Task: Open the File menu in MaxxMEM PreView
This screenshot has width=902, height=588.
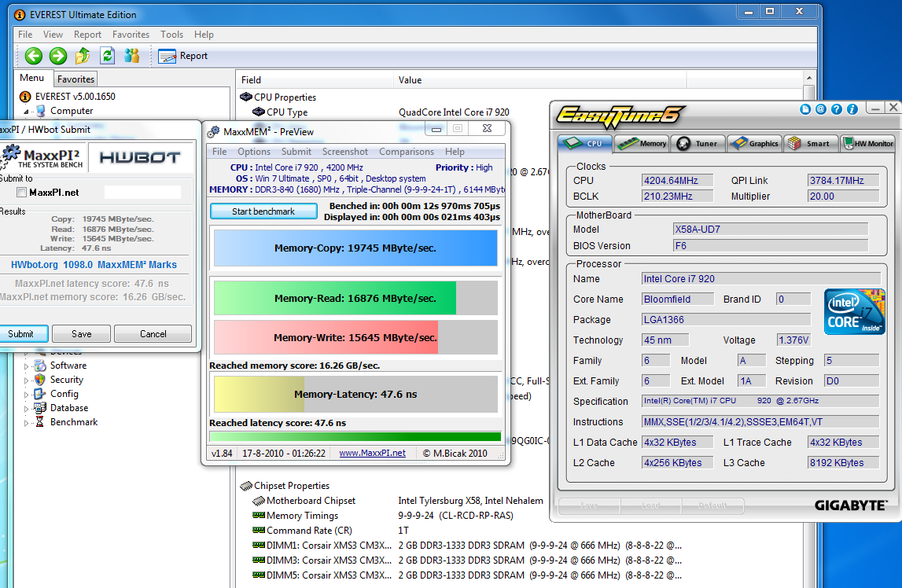Action: click(219, 152)
